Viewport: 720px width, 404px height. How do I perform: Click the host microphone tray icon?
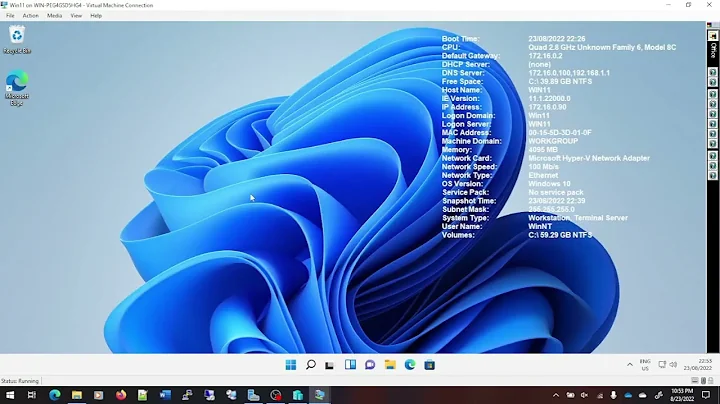pyautogui.click(x=613, y=395)
